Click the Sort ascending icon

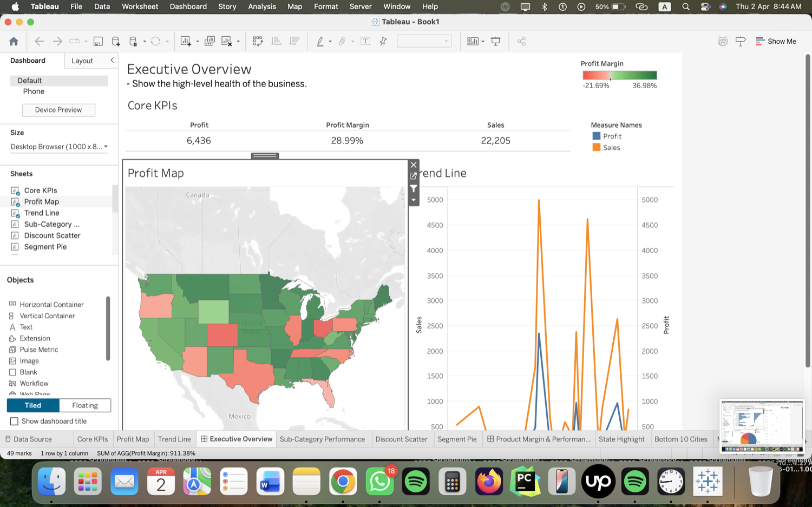click(x=276, y=41)
